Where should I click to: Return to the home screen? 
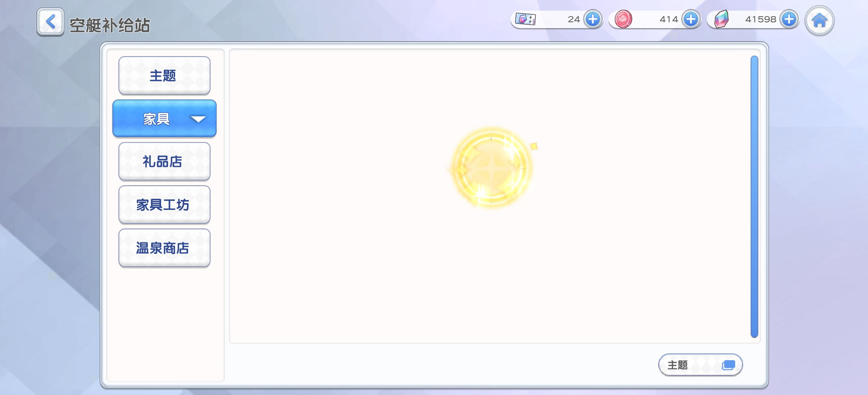819,21
